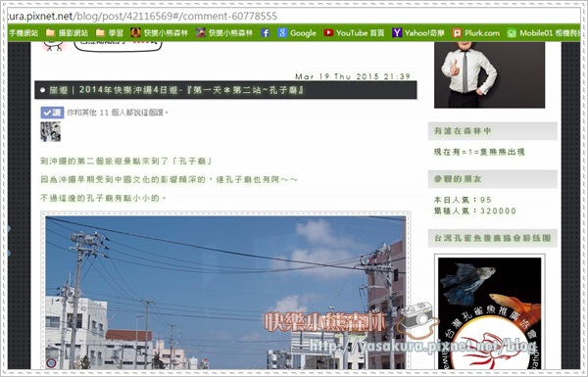Screen dimensions: 588x377
Task: Open the second 快樂小熊森林 bookmark
Action: pyautogui.click(x=224, y=33)
